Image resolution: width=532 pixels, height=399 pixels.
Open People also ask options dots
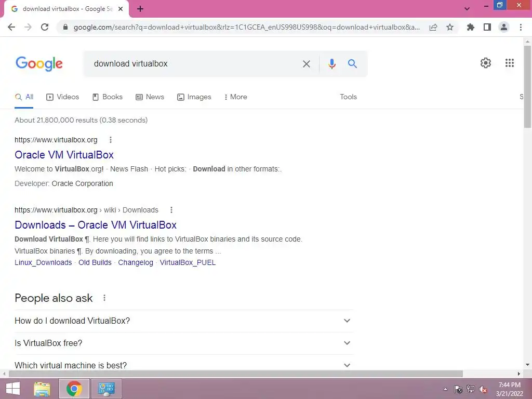[x=104, y=298]
